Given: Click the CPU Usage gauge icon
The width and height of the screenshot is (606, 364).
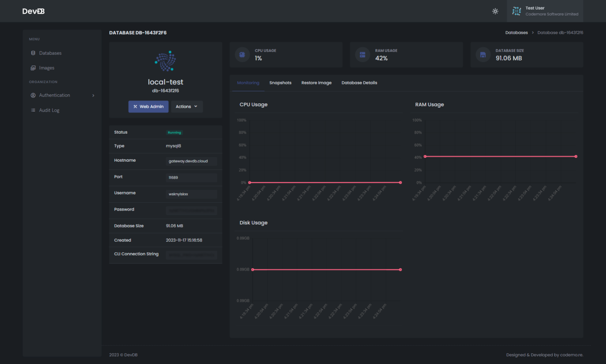Looking at the screenshot, I should [x=242, y=54].
